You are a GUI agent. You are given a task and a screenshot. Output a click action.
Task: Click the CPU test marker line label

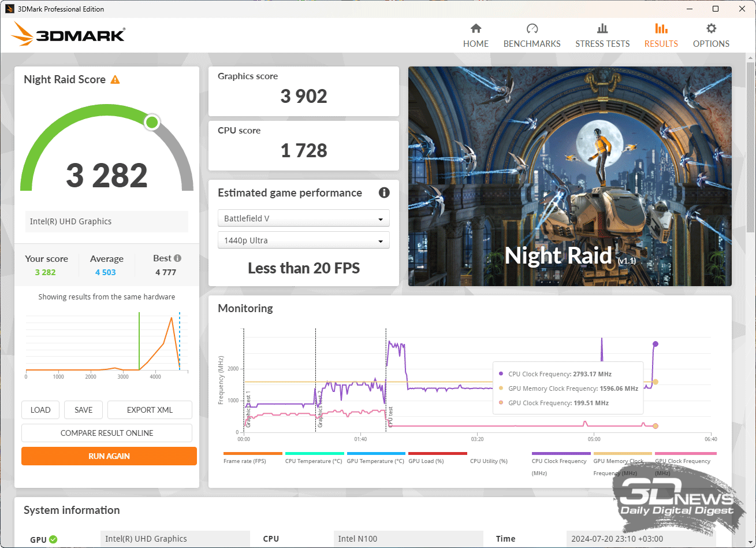390,417
